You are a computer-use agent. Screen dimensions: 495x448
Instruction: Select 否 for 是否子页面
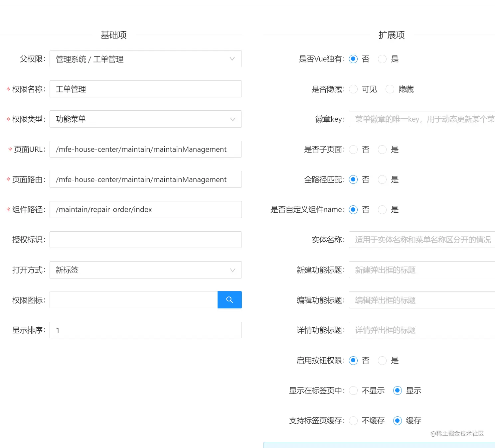[x=353, y=150]
